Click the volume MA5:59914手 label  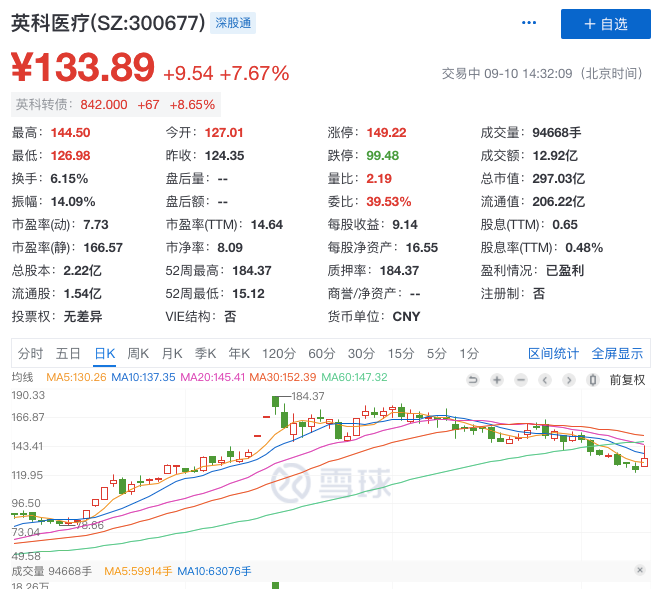tap(138, 571)
